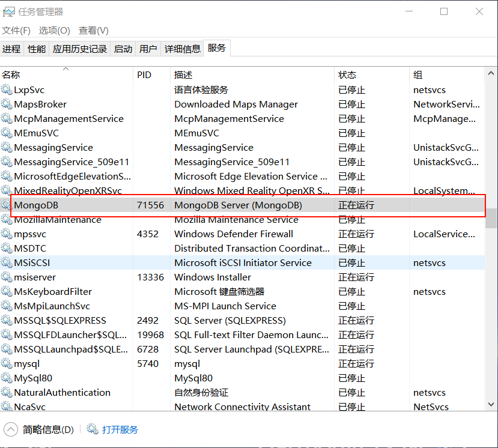Click the gear icon beside MSiSCSI
The height and width of the screenshot is (448, 498).
[x=7, y=262]
